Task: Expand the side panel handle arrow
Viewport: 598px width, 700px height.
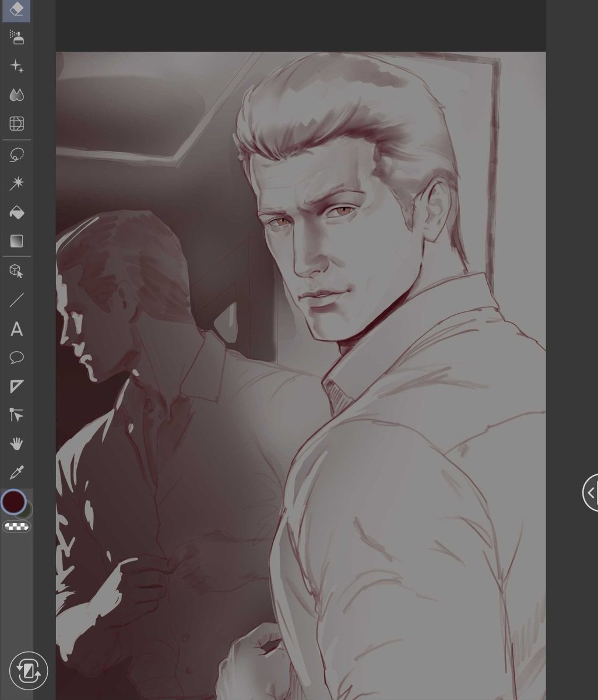Action: (x=590, y=493)
